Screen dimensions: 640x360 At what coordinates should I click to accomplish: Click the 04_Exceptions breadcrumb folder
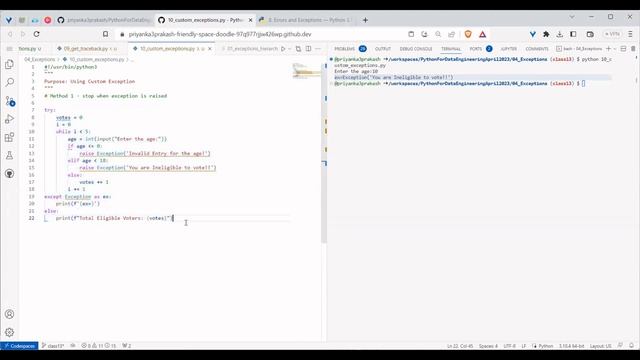point(39,60)
